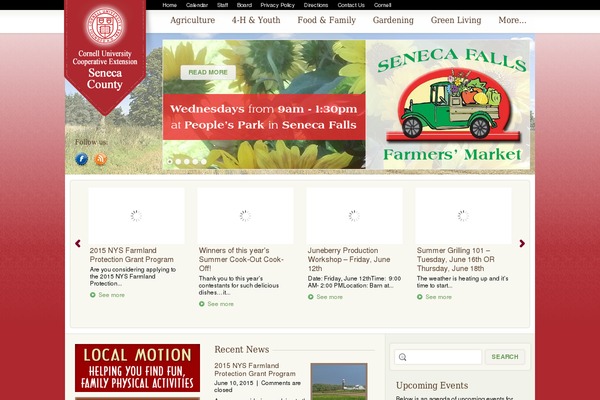Select the first slideshow dot
Image resolution: width=600 pixels, height=400 pixels.
point(170,162)
